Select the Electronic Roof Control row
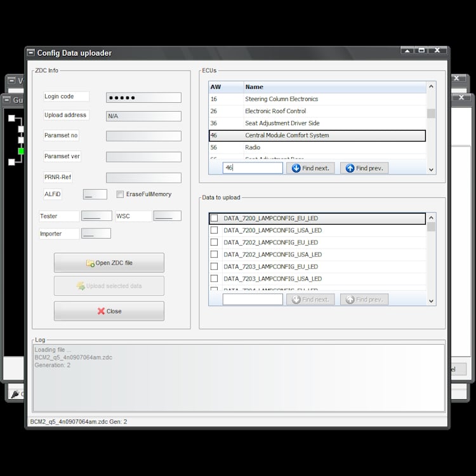This screenshot has width=476, height=476. [317, 111]
